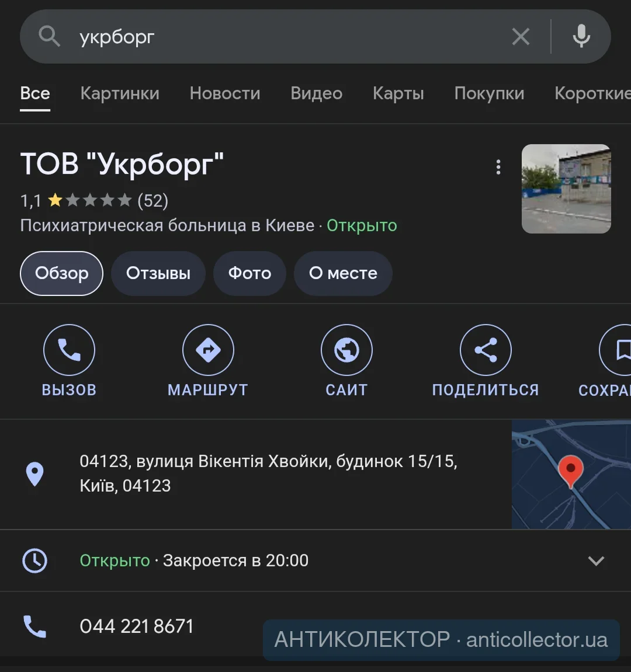Open the three-dot menu beside ТОВ "Укрборг"
Image resolution: width=631 pixels, height=672 pixels.
click(x=498, y=167)
